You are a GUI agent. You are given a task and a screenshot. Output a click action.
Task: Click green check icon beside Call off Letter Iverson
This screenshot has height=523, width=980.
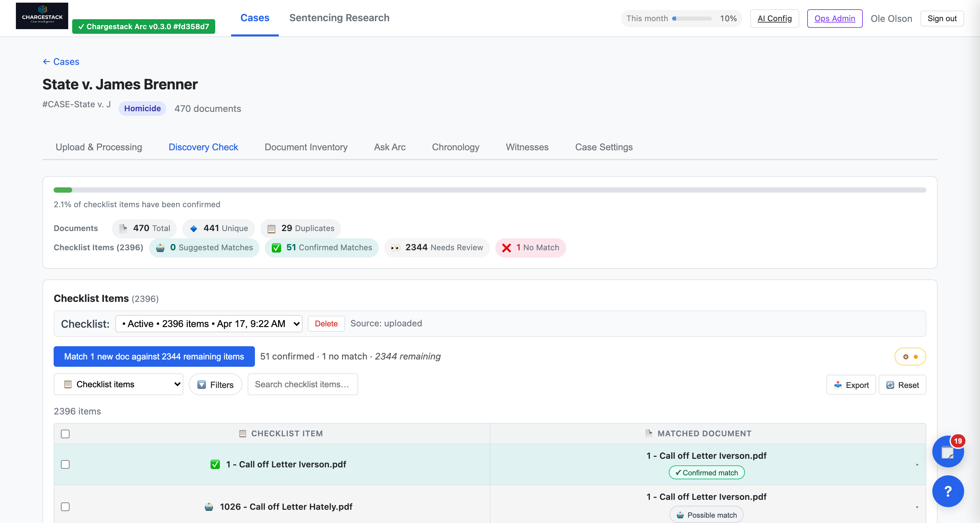(215, 464)
